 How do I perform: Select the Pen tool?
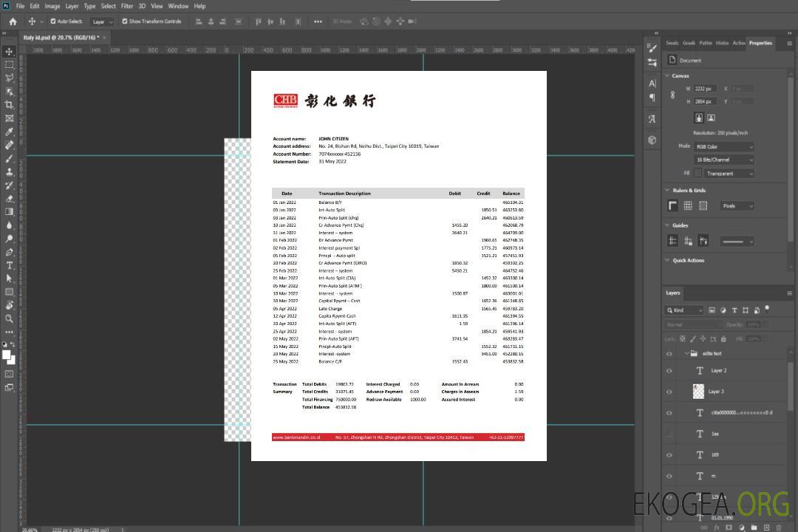pyautogui.click(x=9, y=252)
